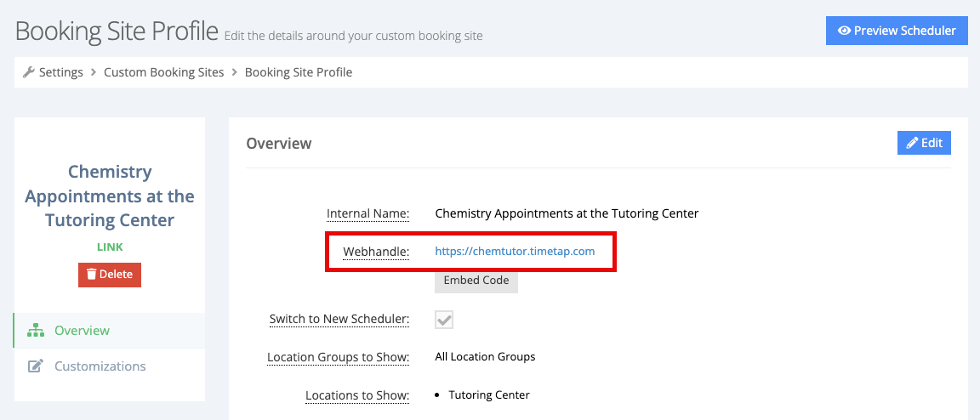Go to Settings breadcrumb link

pos(60,72)
